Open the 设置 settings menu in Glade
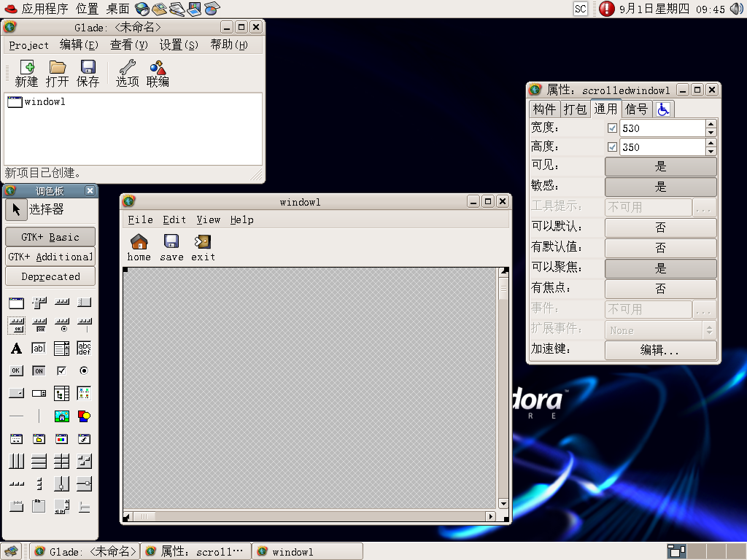This screenshot has width=747, height=560. point(179,45)
